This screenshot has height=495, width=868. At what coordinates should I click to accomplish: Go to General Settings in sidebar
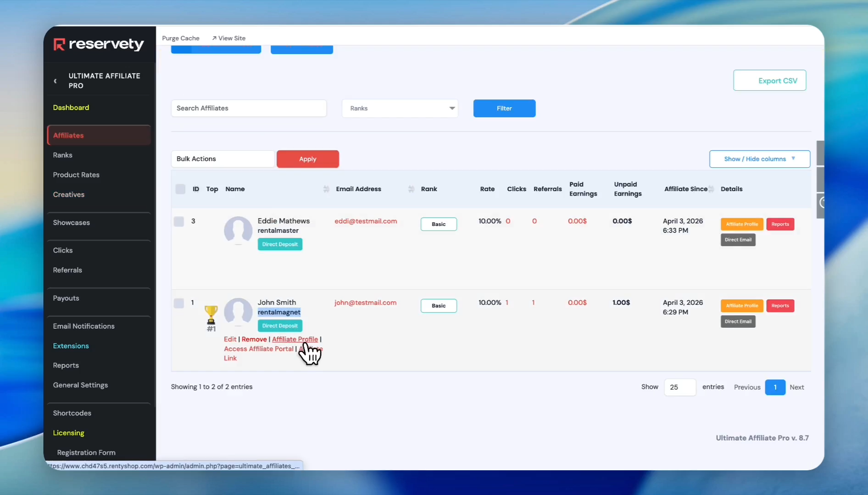coord(80,385)
